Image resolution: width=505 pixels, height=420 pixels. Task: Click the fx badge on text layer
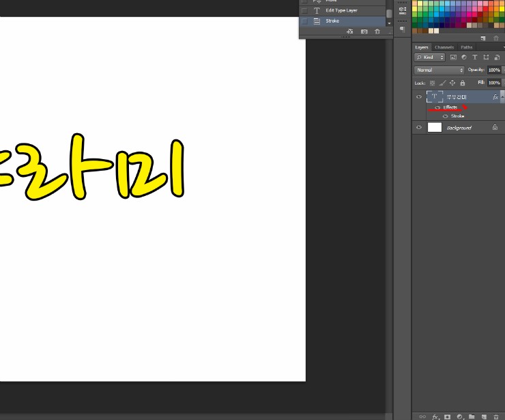(x=495, y=97)
